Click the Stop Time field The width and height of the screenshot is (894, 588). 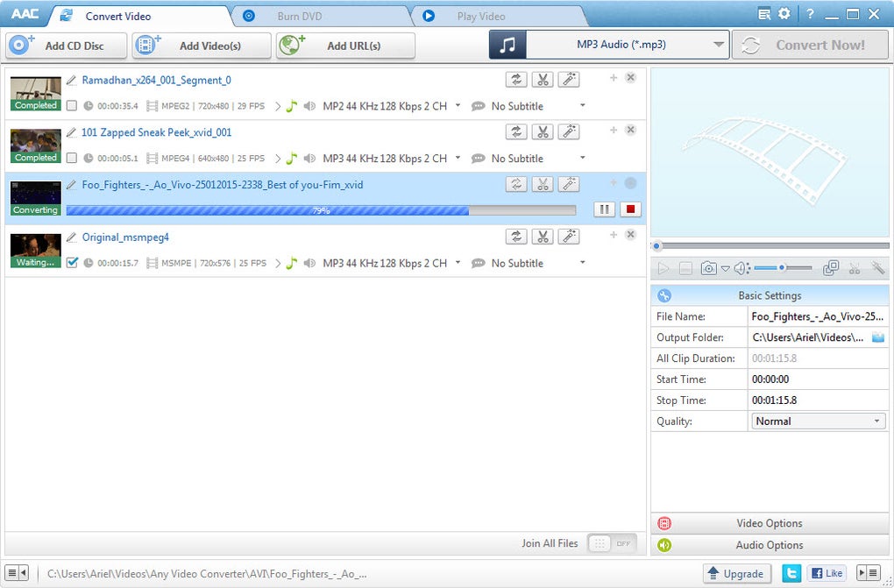tap(818, 400)
